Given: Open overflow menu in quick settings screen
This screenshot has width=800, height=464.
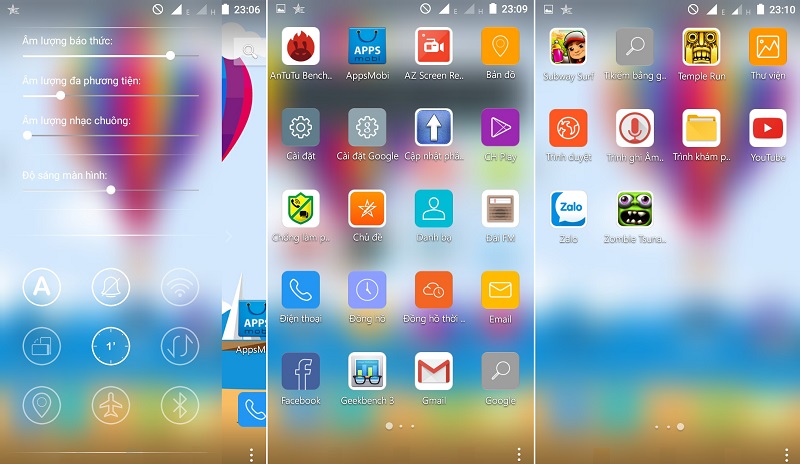Looking at the screenshot, I should (252, 454).
